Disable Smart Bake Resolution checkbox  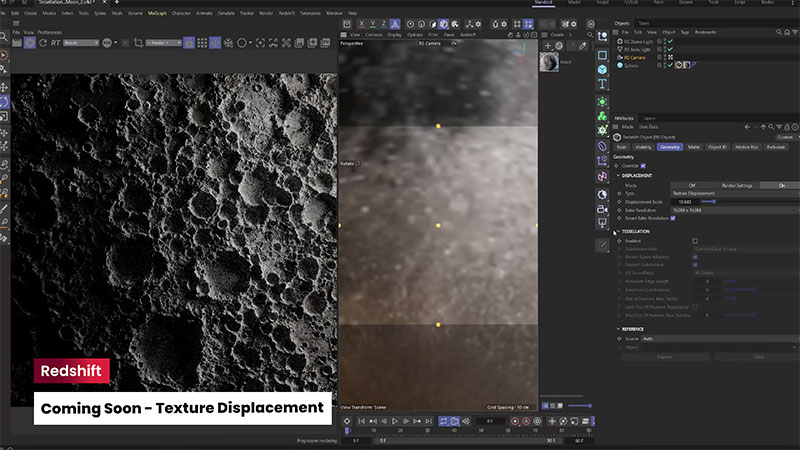[672, 218]
